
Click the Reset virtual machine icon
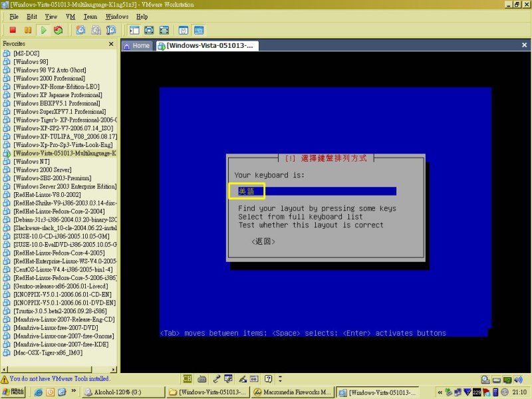click(x=59, y=30)
